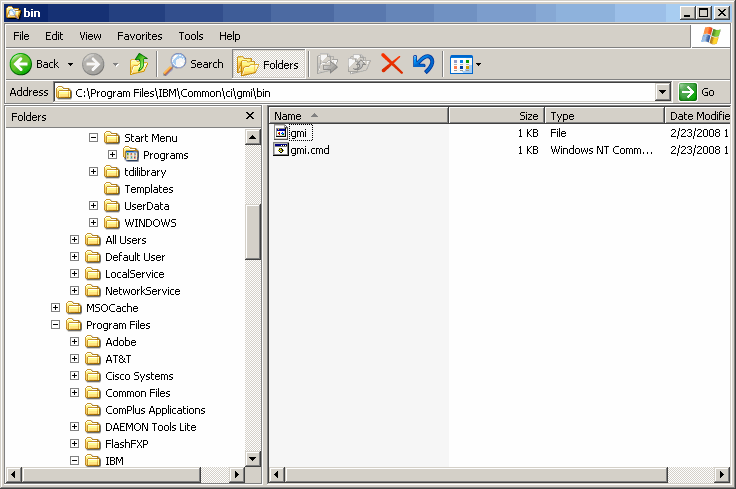Viewport: 736px width, 489px height.
Task: Open the Tools menu
Action: coord(190,36)
